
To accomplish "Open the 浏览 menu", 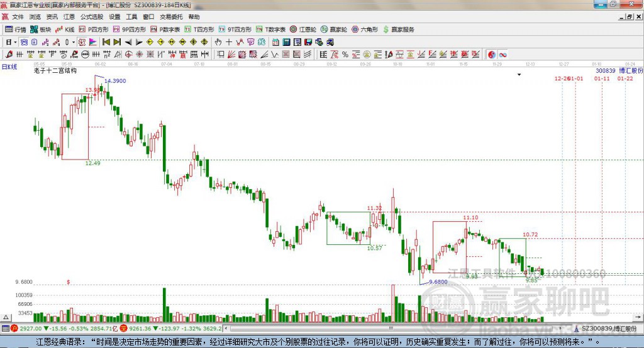I will coord(35,17).
